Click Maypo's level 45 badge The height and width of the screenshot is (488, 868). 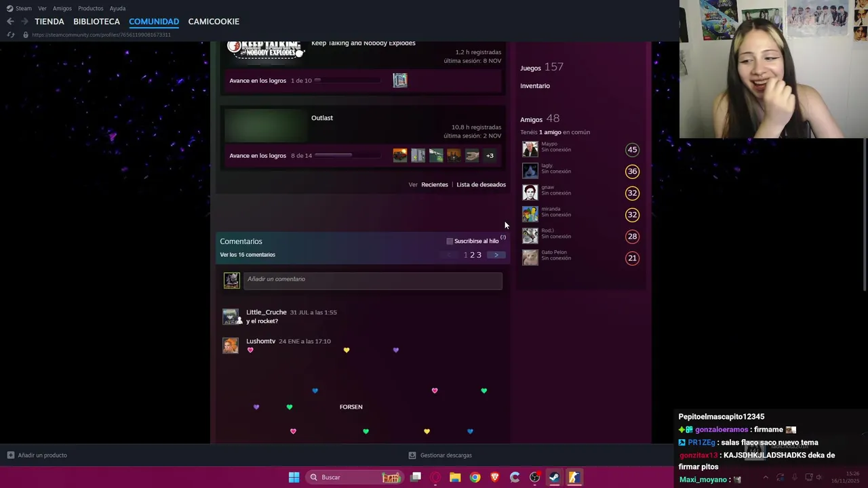632,150
